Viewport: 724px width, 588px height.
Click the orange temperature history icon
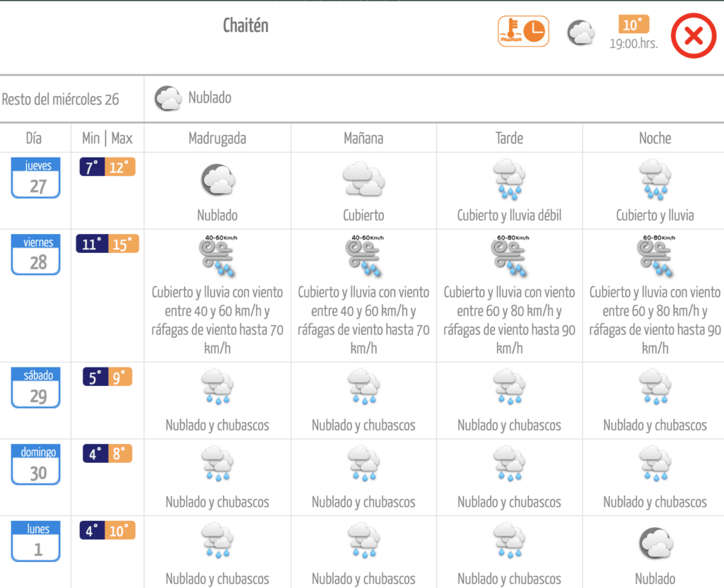523,31
